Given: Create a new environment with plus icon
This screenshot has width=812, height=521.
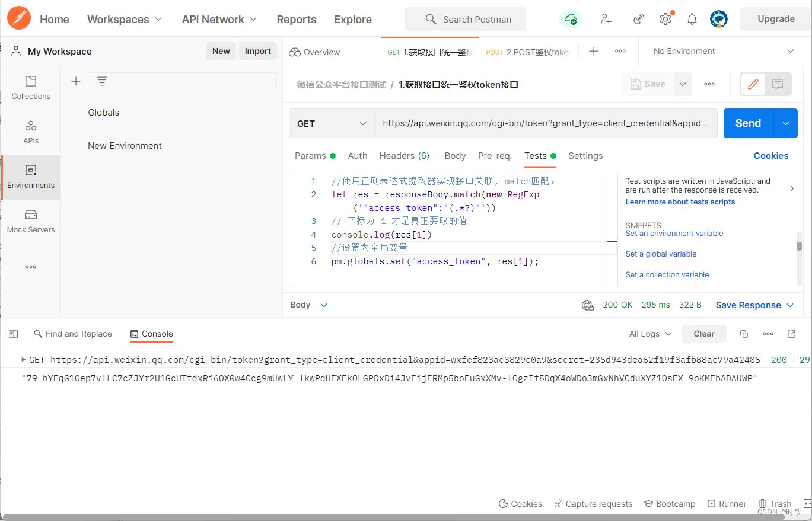Looking at the screenshot, I should tap(75, 81).
